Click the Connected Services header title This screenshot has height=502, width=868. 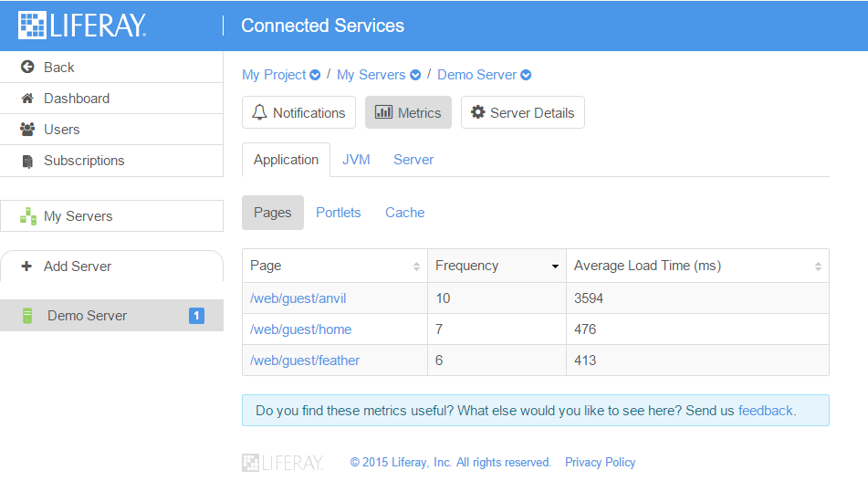(323, 26)
